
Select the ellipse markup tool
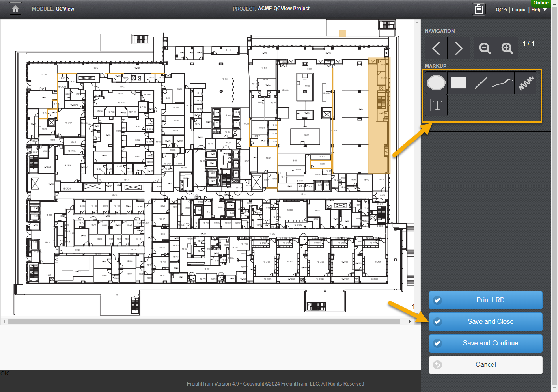pyautogui.click(x=436, y=83)
